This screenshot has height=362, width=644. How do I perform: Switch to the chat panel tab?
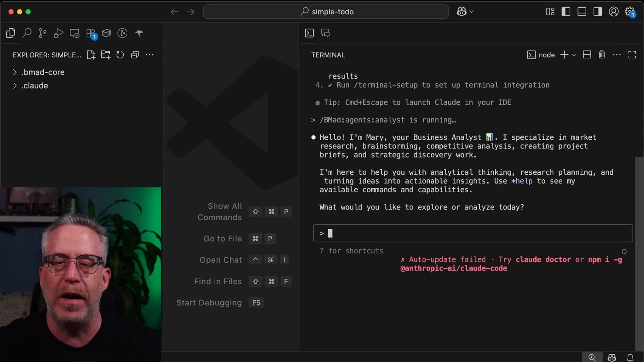coord(325,33)
